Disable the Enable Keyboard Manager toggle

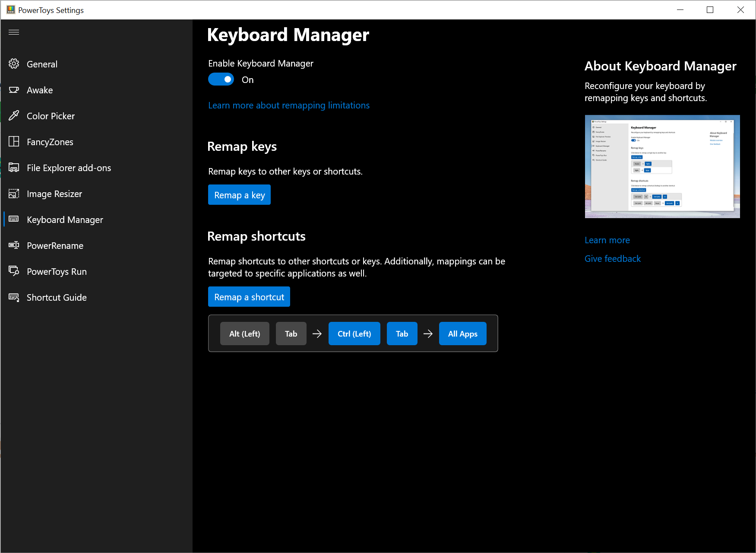(x=221, y=79)
